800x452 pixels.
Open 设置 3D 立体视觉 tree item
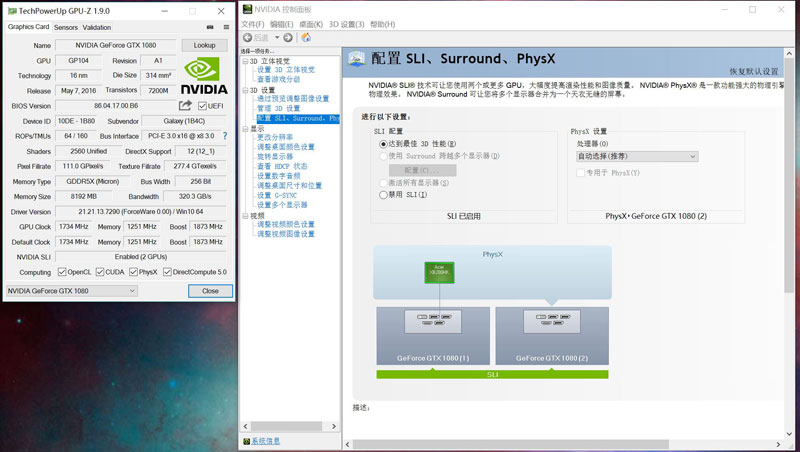click(286, 70)
